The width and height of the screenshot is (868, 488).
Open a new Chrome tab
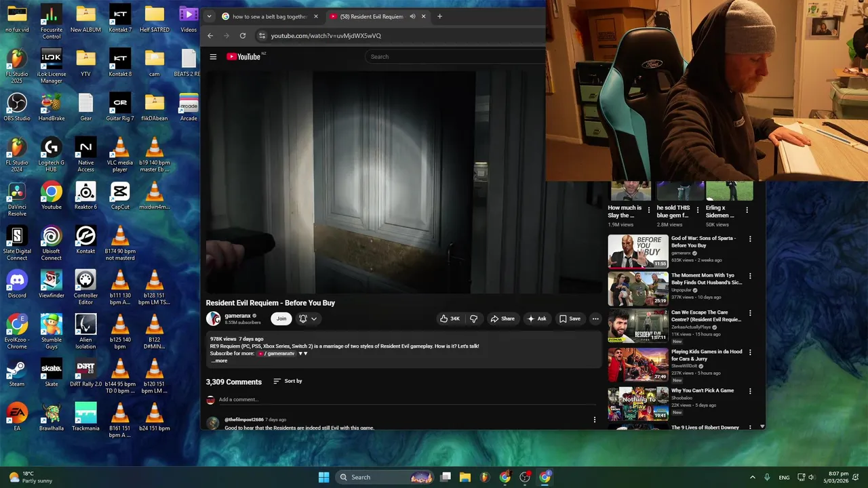click(x=439, y=16)
